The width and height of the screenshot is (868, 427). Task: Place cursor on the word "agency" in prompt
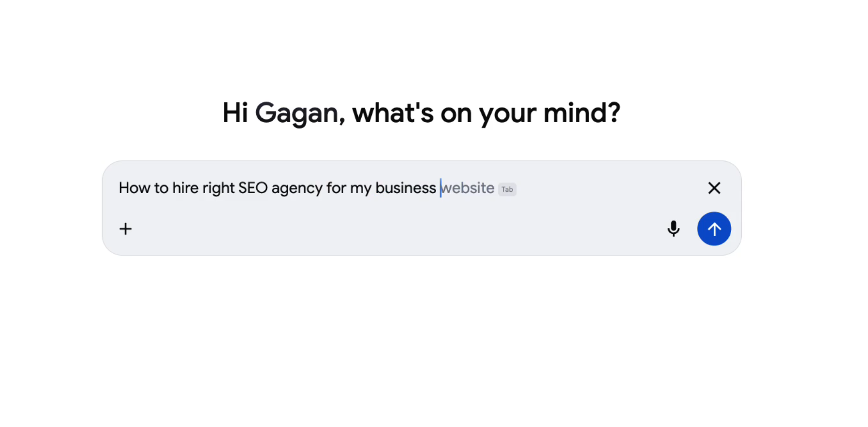click(x=296, y=188)
